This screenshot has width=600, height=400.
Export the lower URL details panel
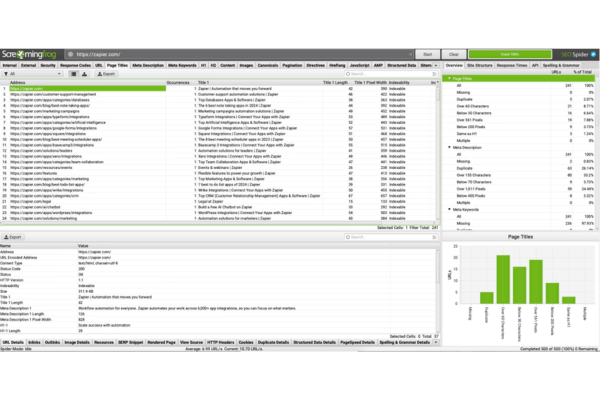[13, 237]
